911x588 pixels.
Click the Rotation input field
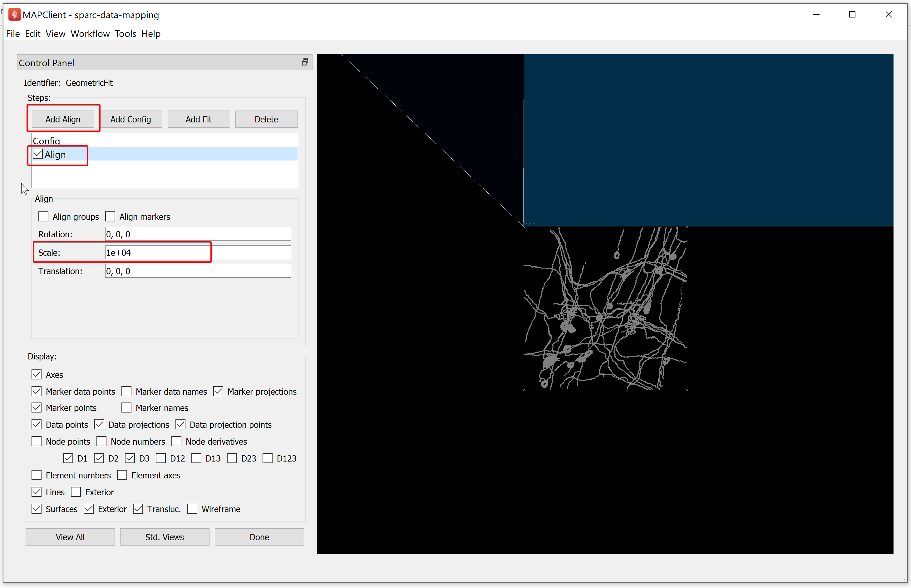click(x=198, y=234)
